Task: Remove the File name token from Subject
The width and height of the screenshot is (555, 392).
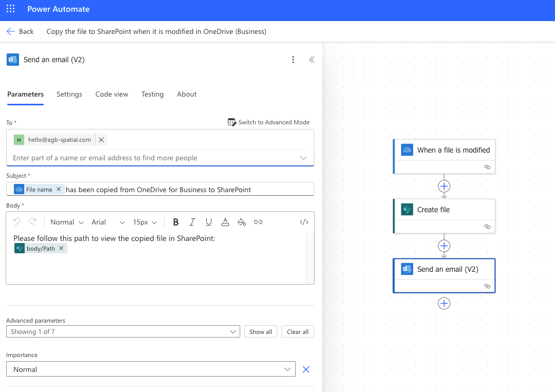Action: coord(59,190)
